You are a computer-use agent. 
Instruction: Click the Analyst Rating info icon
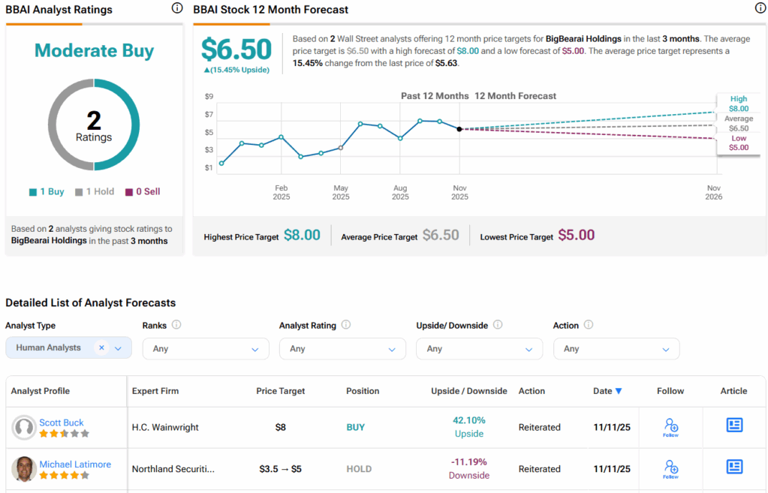pos(346,325)
